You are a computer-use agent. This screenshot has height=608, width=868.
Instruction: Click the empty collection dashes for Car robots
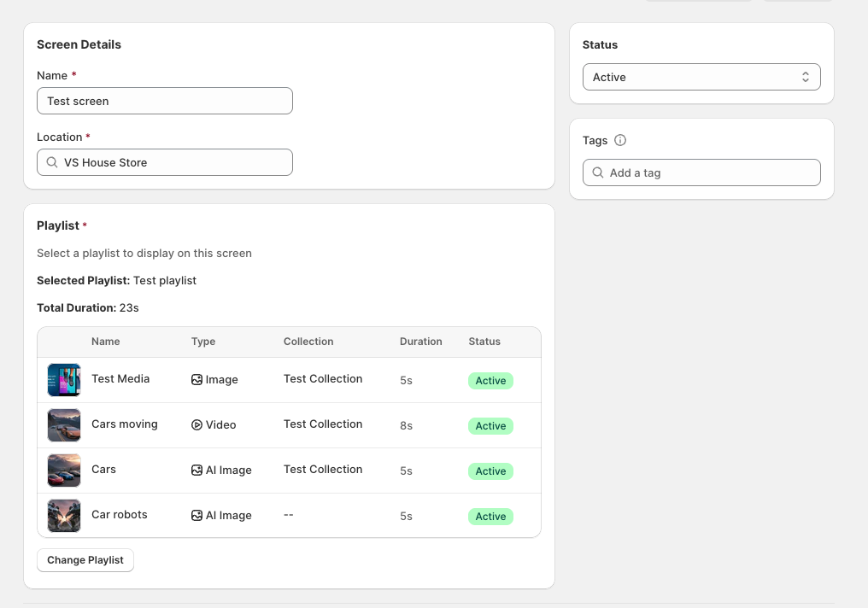coord(289,515)
